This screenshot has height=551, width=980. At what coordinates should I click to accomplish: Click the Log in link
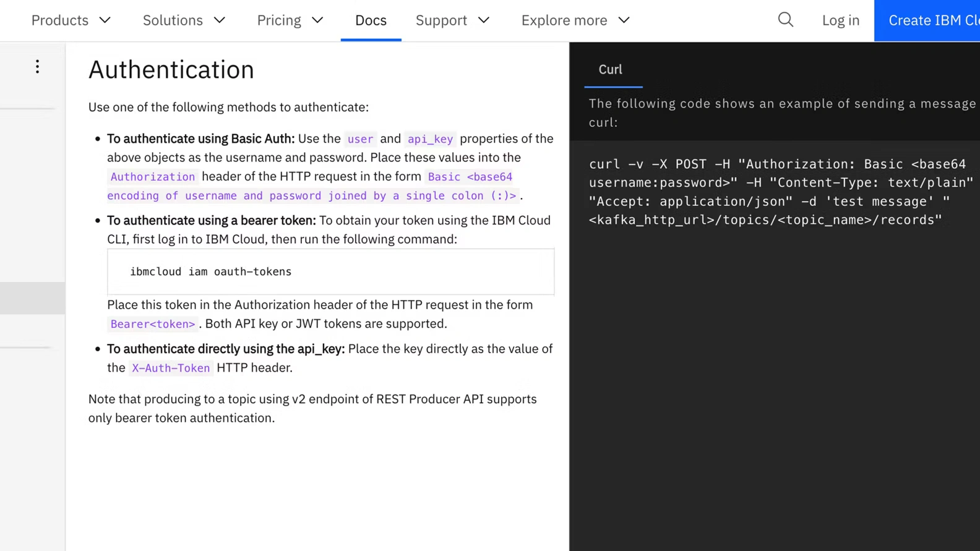[840, 20]
